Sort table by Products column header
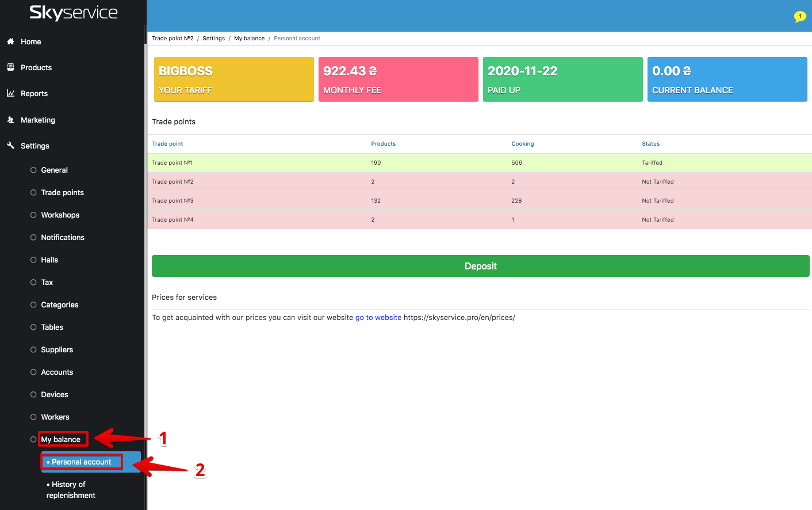 coord(383,144)
